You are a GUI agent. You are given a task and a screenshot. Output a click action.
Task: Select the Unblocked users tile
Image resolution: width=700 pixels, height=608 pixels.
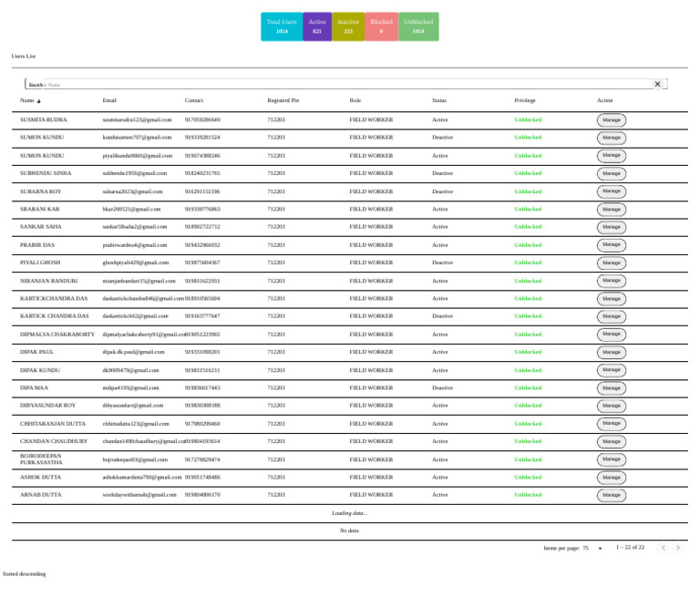(x=418, y=26)
